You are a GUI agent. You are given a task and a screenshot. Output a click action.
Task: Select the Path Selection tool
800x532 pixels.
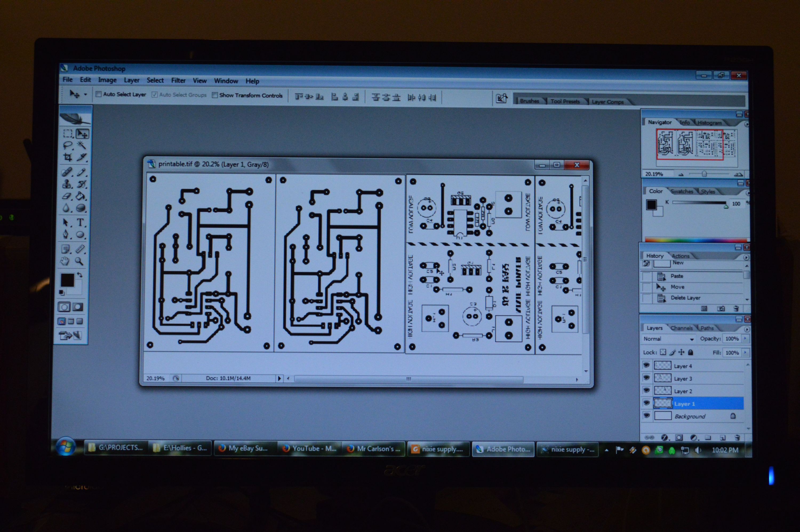pyautogui.click(x=66, y=223)
